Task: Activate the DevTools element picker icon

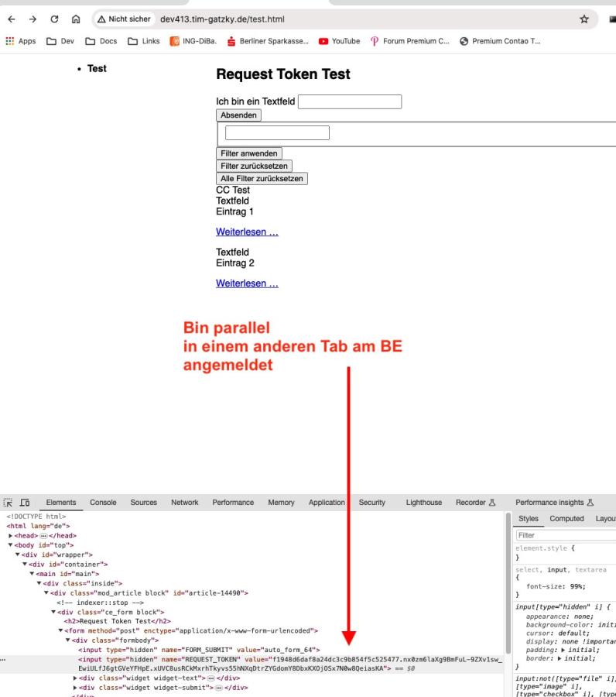Action: (9, 503)
